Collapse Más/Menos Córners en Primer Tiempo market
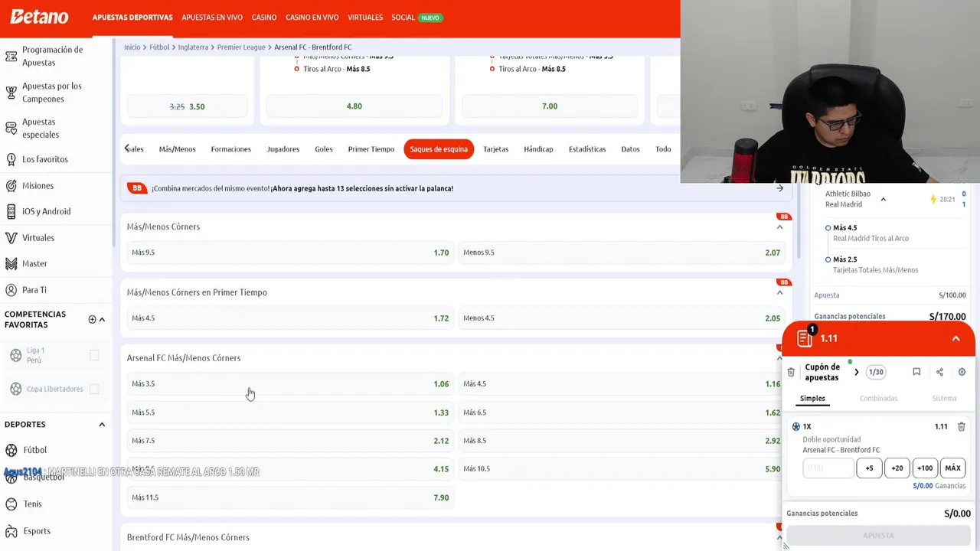 pos(779,292)
